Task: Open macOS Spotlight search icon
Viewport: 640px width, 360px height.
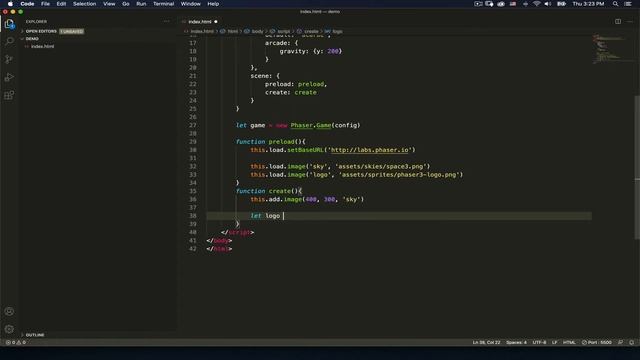Action: coord(616,4)
